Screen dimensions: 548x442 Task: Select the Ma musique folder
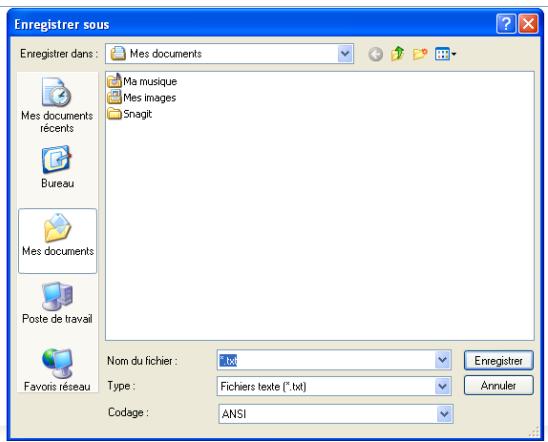(142, 81)
